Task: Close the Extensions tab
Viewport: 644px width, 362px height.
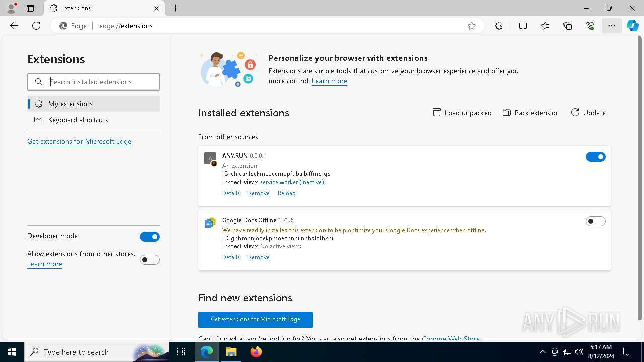Action: coord(156,8)
